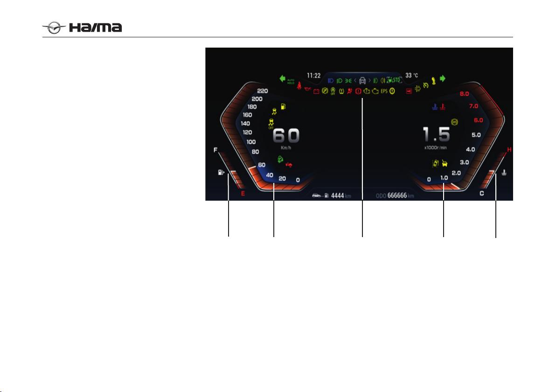Viewport: 556px width, 392px height.
Task: Click the red battery charge warning icon
Action: coord(316,91)
